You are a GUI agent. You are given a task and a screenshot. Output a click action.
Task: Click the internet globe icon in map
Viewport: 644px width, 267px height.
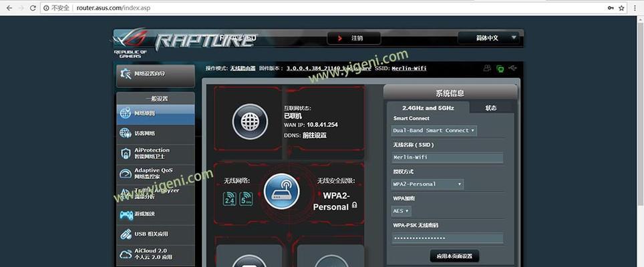[250, 121]
